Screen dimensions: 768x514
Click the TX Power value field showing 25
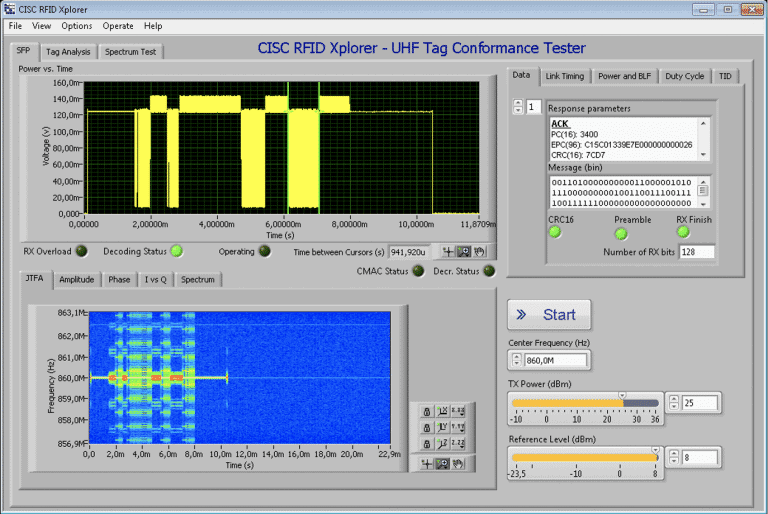point(699,403)
